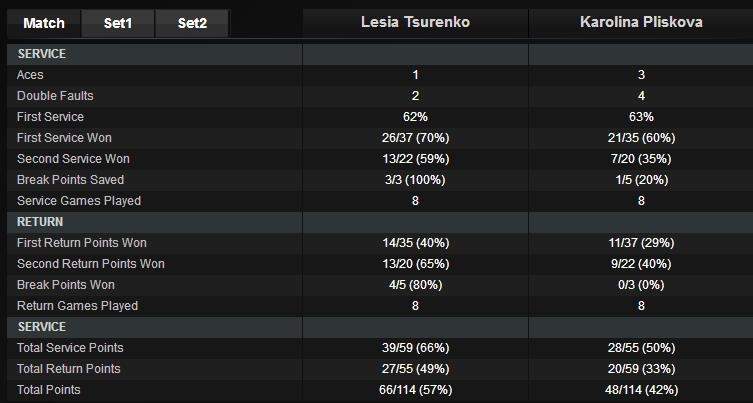
Task: Select the Total Service Points label
Action: [x=70, y=348]
